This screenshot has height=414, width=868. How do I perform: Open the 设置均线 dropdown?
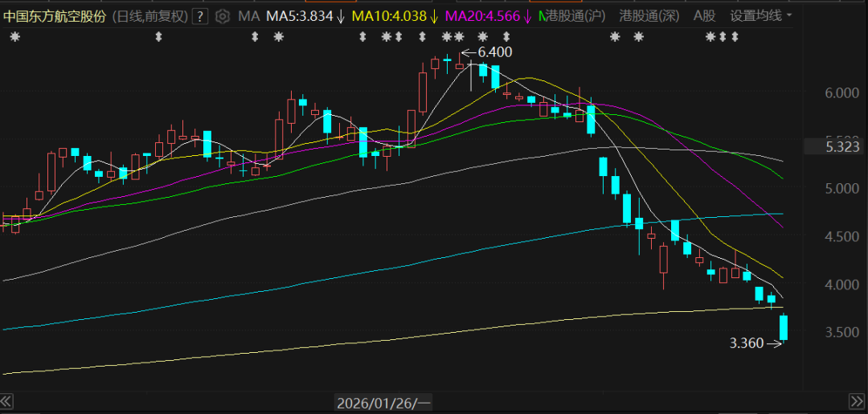click(x=760, y=16)
